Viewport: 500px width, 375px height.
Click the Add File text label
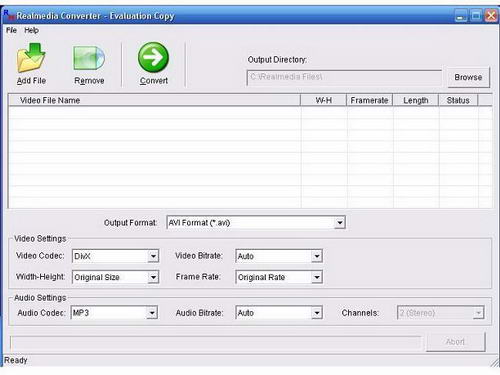tap(31, 81)
